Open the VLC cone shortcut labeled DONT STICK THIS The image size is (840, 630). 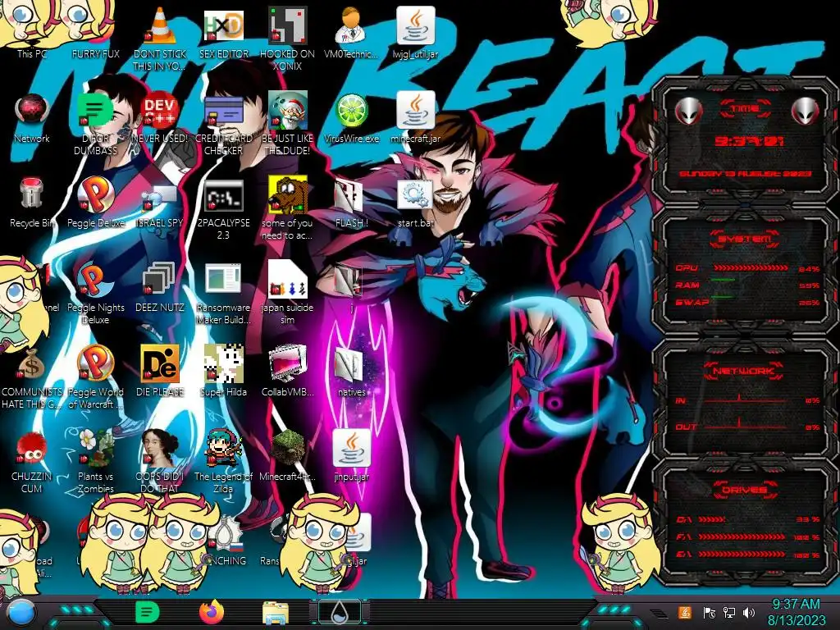click(x=160, y=25)
